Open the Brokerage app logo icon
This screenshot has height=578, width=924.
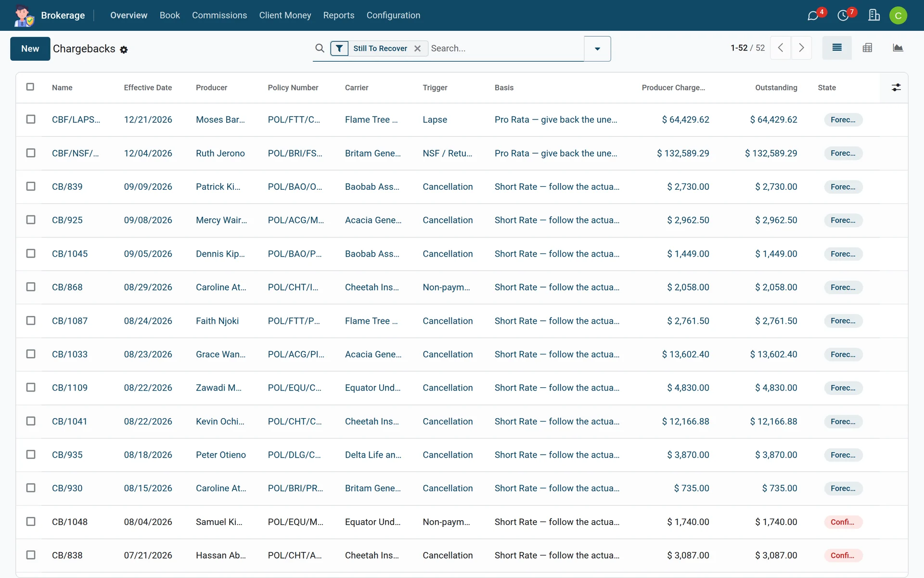click(24, 15)
